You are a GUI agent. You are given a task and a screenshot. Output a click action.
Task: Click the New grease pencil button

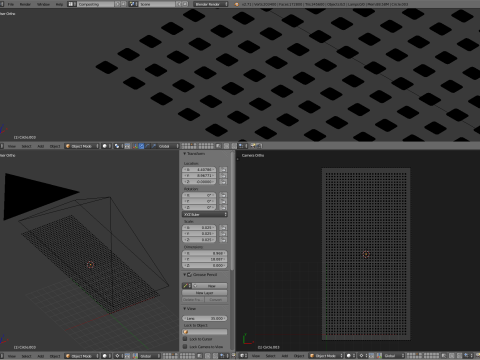click(210, 286)
